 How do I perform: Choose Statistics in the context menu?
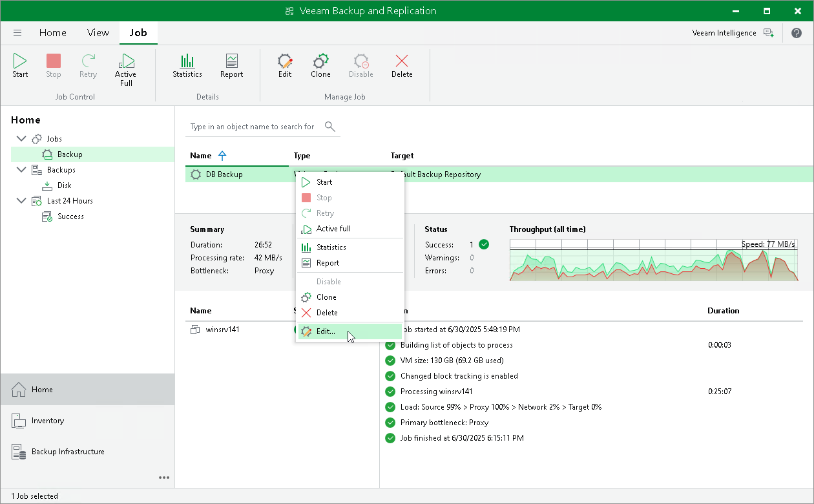pos(350,247)
